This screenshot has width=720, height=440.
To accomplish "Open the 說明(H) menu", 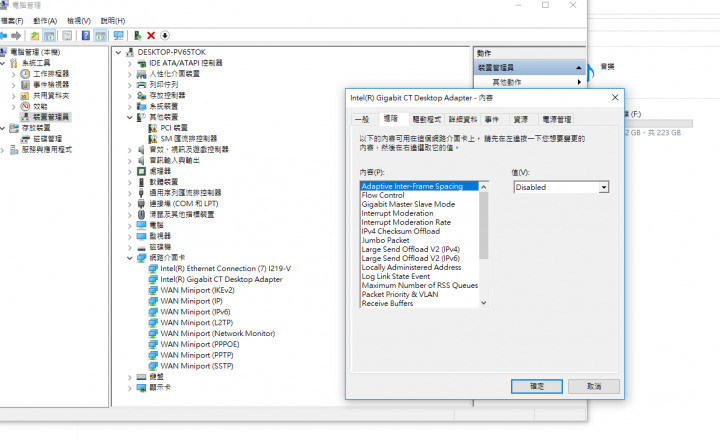I will coord(113,21).
